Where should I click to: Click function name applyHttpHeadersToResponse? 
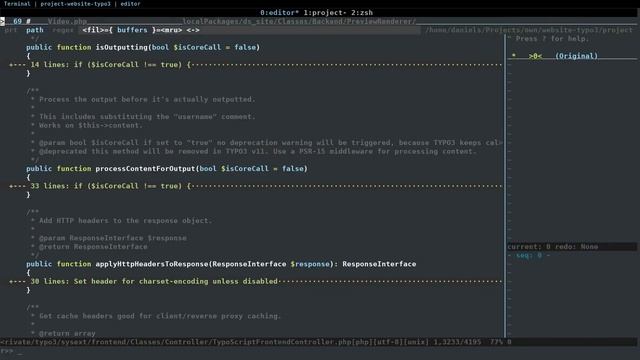152,264
